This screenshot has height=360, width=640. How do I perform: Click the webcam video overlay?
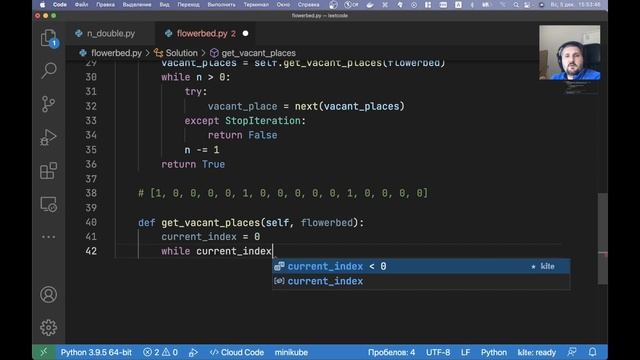point(569,53)
